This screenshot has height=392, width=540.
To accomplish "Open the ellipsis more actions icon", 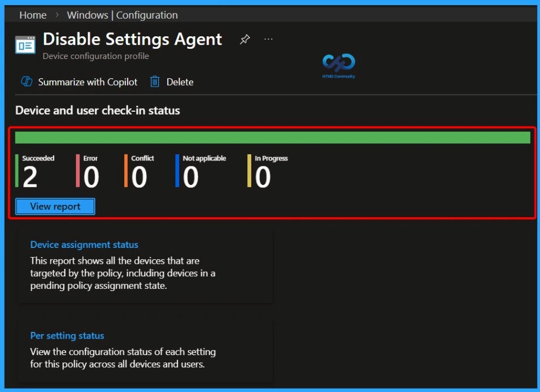I will [x=268, y=39].
